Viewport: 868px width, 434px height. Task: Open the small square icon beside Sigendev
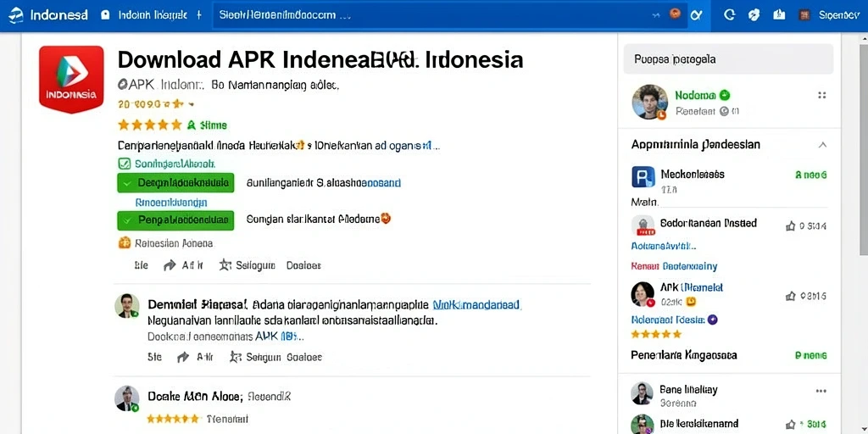click(804, 15)
